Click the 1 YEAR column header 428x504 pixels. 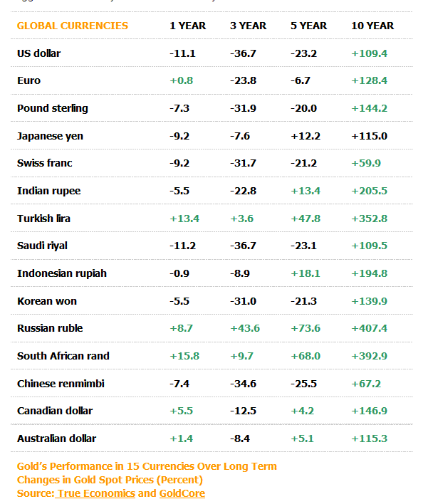coord(187,26)
